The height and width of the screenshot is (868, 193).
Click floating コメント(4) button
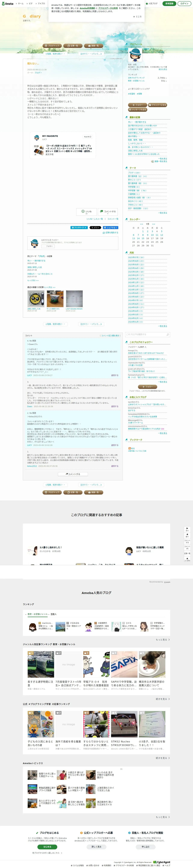pyautogui.click(x=187, y=547)
